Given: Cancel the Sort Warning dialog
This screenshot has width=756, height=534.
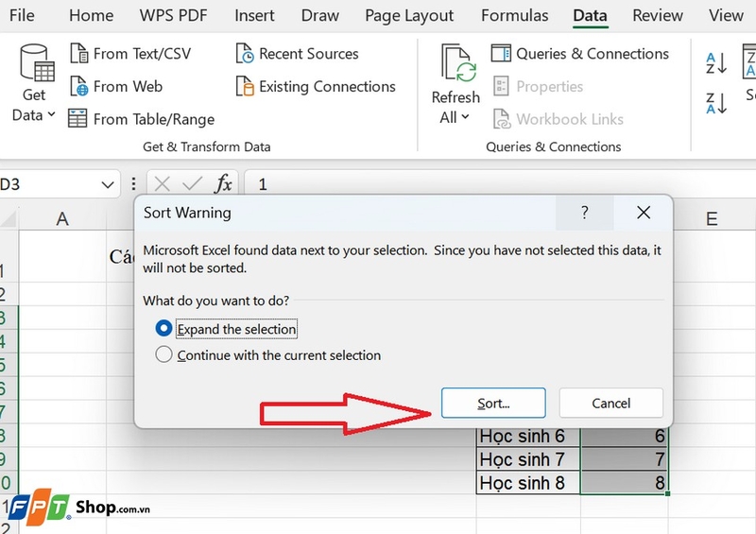Looking at the screenshot, I should click(610, 403).
